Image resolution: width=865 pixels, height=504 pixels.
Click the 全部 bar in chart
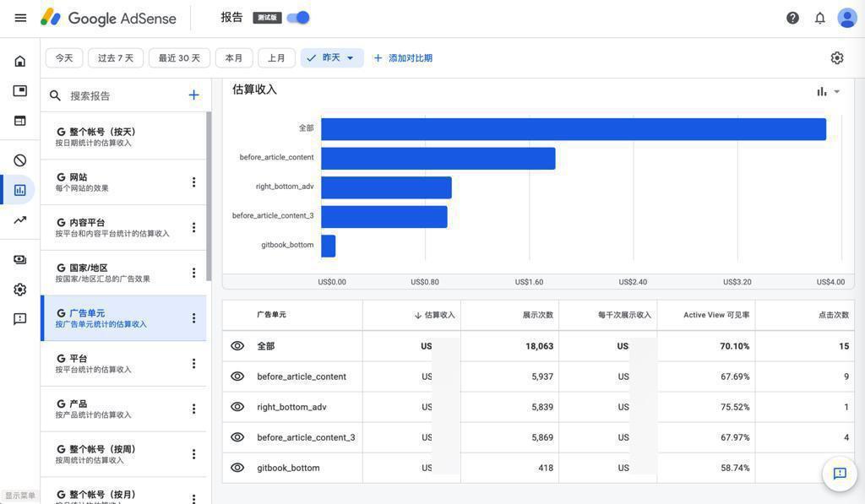(x=574, y=129)
